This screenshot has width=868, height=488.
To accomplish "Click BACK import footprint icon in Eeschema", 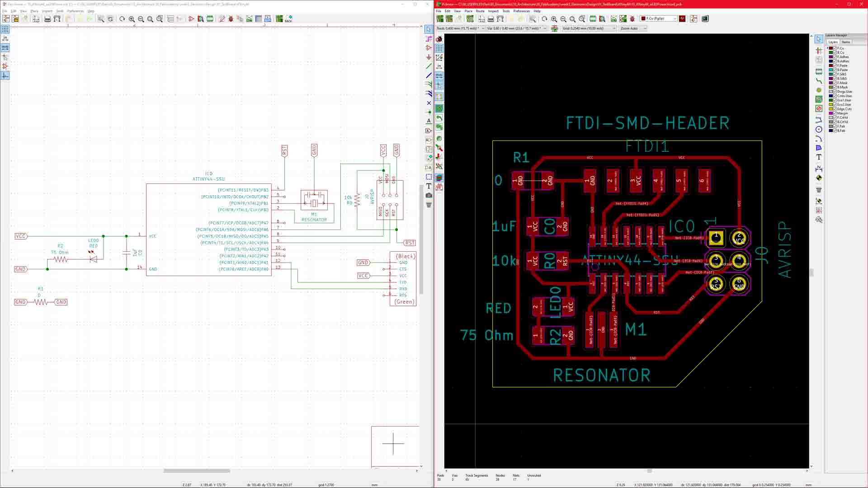I will pos(289,19).
